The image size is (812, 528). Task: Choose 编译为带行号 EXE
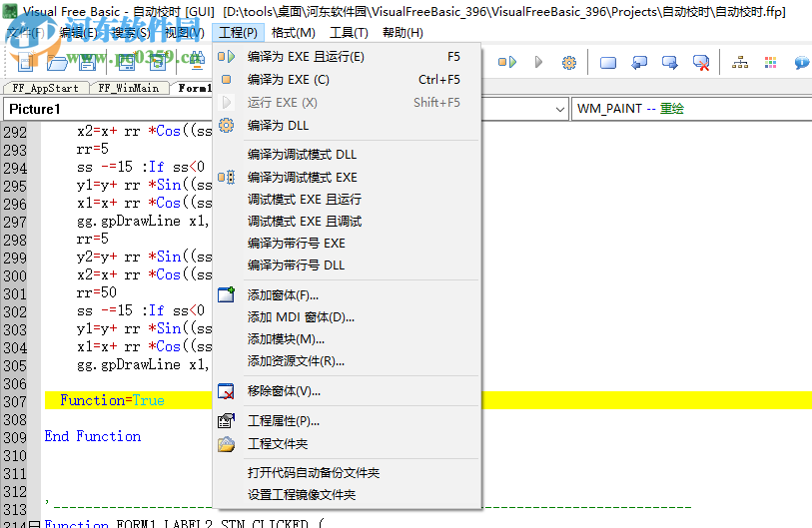coord(347,244)
